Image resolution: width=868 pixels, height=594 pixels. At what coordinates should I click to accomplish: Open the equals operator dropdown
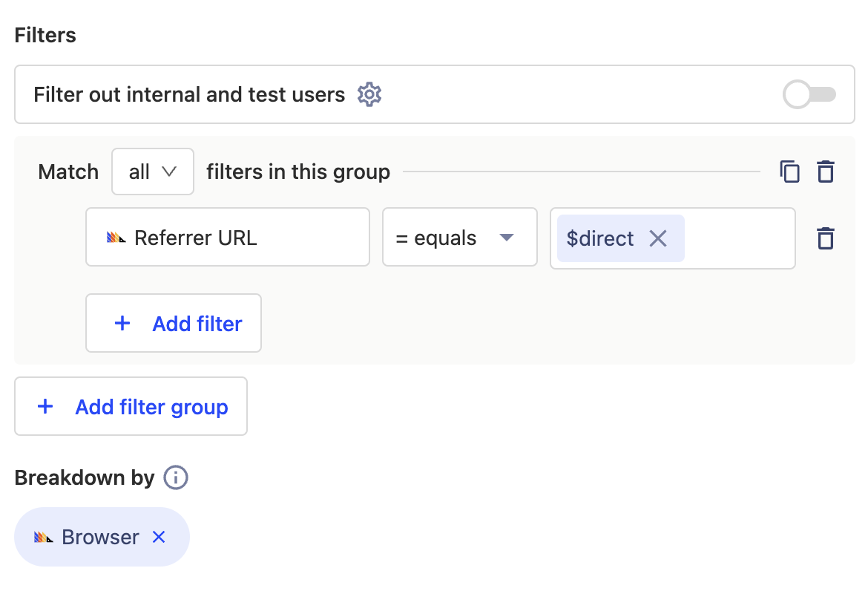pos(459,237)
